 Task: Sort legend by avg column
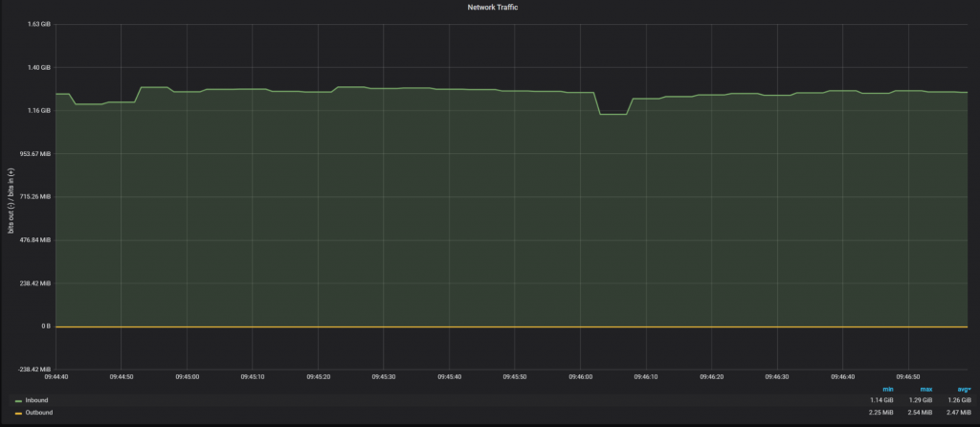coord(961,389)
